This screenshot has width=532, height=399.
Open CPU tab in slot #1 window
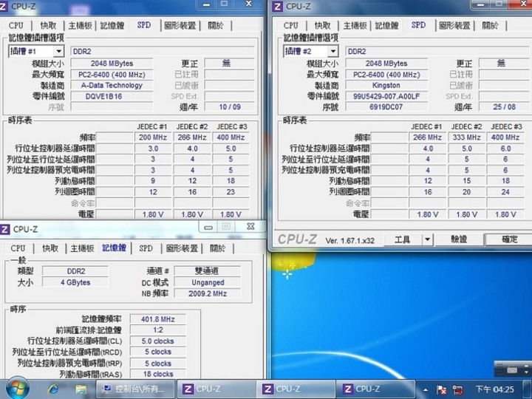[x=16, y=25]
